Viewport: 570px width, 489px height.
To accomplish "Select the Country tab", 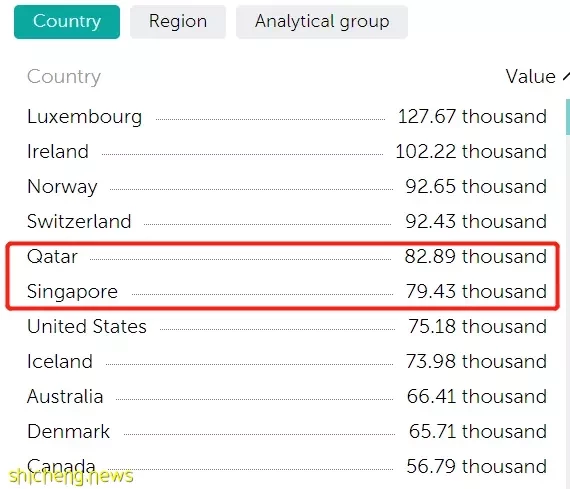I will pos(67,21).
